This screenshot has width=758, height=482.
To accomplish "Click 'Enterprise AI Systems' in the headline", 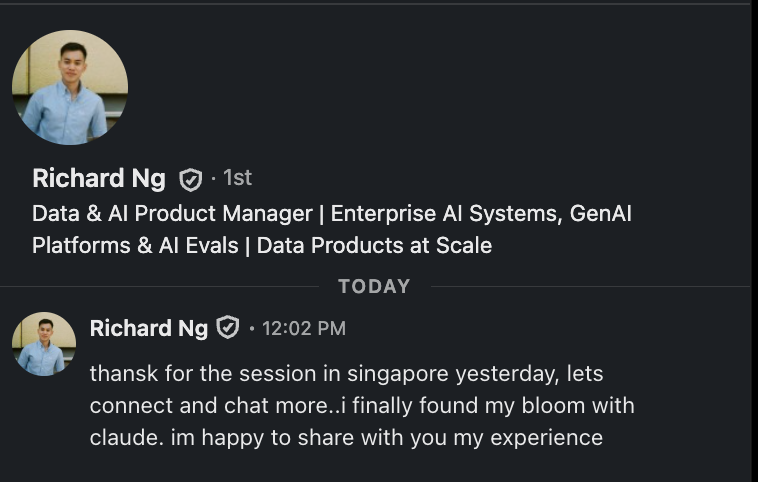I will pyautogui.click(x=446, y=214).
